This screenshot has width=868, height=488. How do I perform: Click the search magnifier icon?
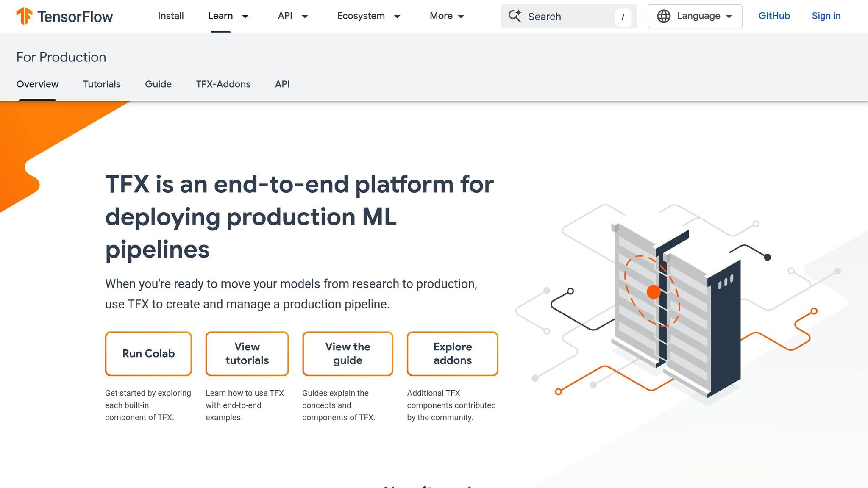(x=514, y=16)
